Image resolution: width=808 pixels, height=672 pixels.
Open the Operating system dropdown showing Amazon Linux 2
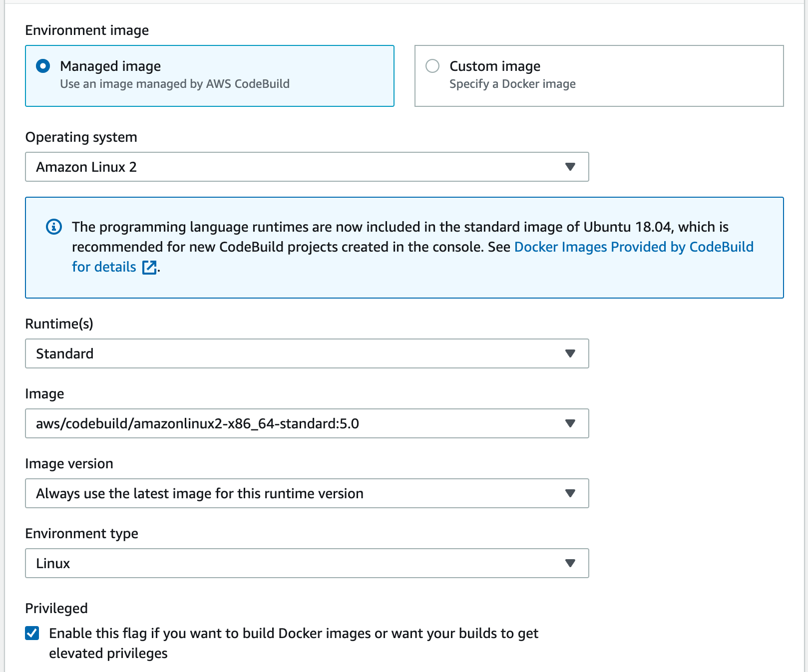[x=307, y=167]
